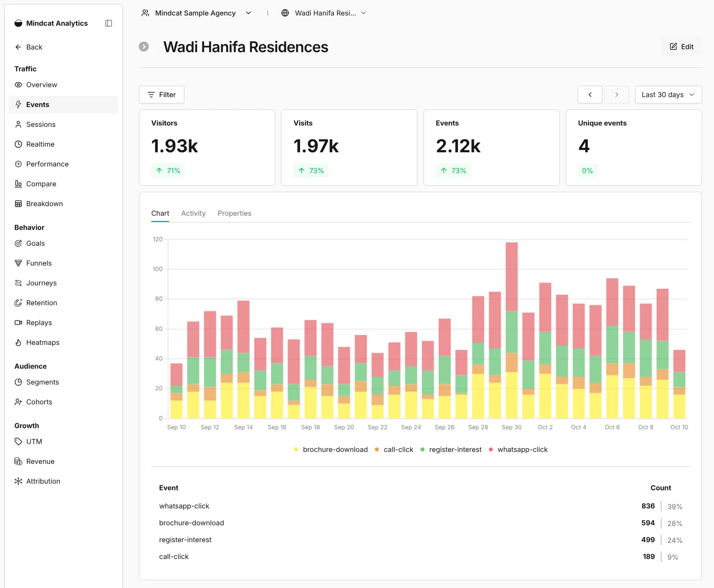The image size is (714, 588).
Task: Click the UTM tag icon
Action: pyautogui.click(x=18, y=442)
